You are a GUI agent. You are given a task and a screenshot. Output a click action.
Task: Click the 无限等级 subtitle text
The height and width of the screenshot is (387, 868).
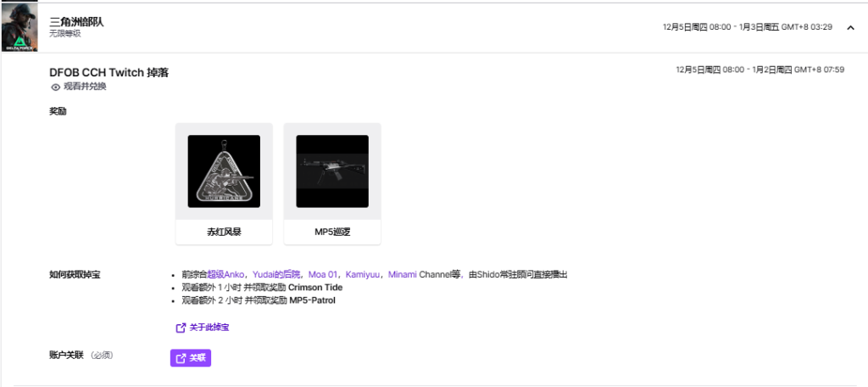(x=64, y=34)
